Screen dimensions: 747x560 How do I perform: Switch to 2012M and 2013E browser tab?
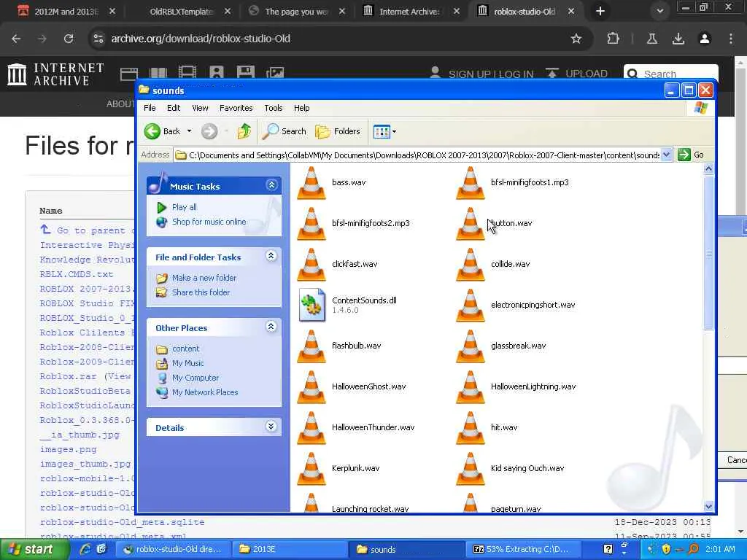66,12
